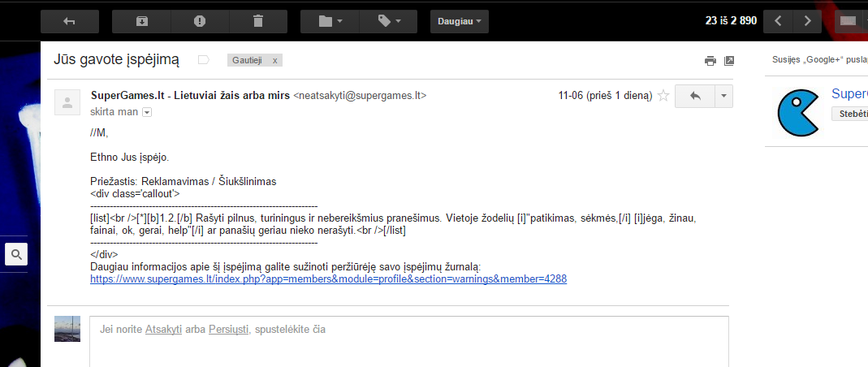Click the search magnifier button
Viewport: 868px width, 367px height.
(x=16, y=255)
